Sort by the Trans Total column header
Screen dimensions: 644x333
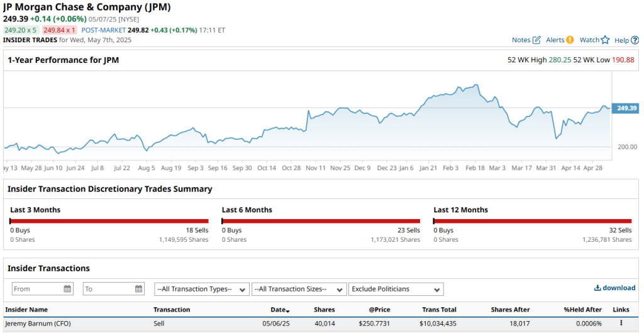point(439,310)
